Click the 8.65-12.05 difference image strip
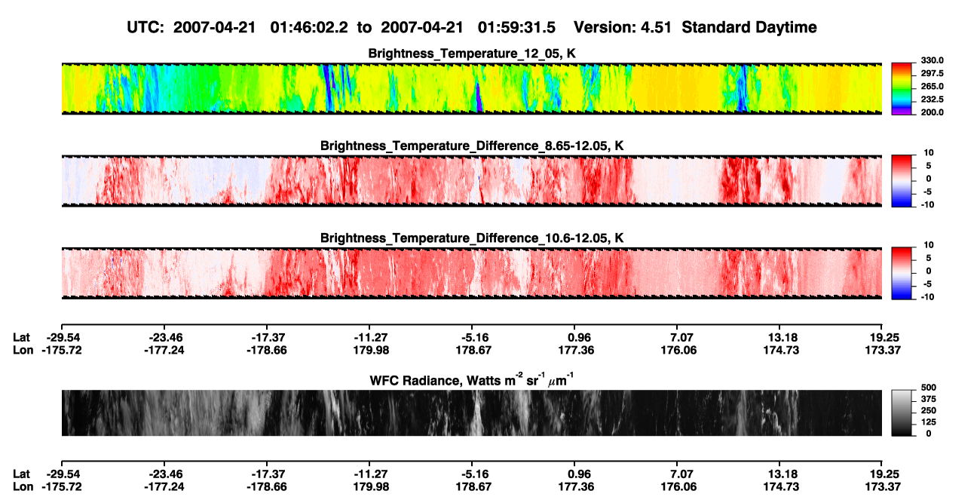This screenshot has height=503, width=980. pos(471,181)
